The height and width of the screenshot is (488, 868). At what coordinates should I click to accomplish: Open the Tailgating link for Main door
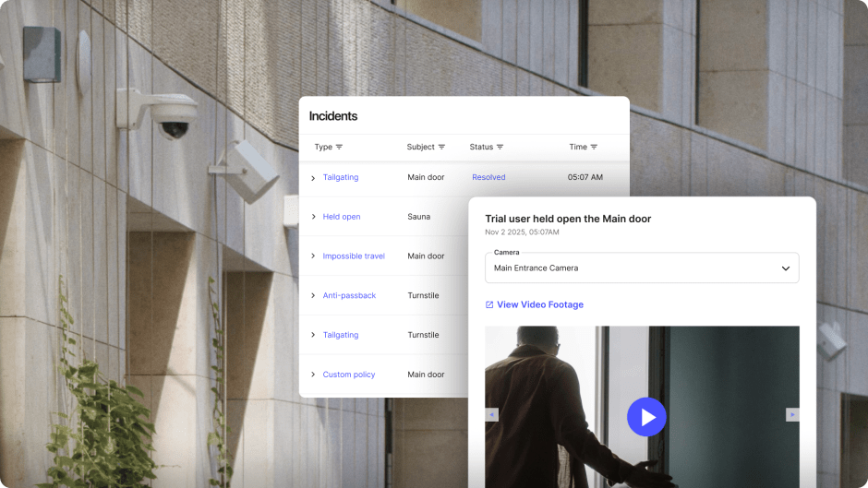(341, 177)
